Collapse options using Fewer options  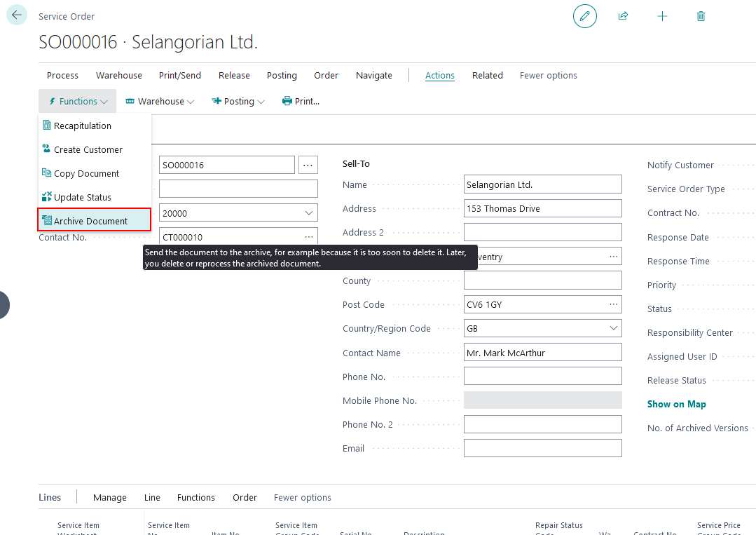[548, 75]
